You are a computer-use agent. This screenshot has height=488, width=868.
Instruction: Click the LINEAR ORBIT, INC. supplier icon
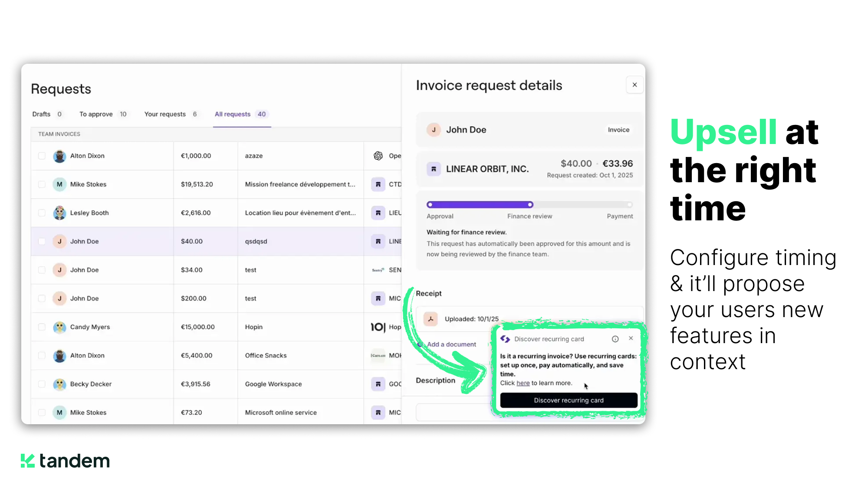click(x=434, y=169)
